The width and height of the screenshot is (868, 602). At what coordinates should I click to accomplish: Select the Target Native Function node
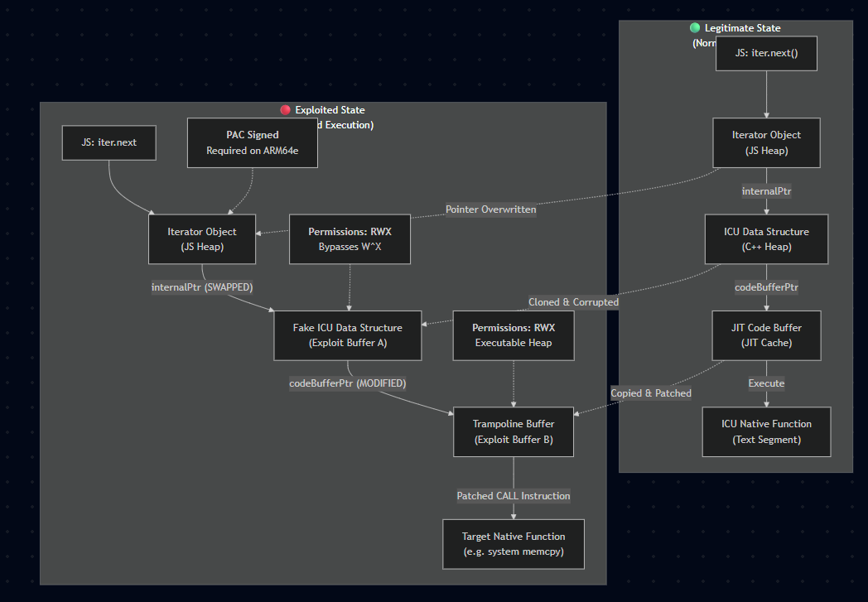(514, 544)
